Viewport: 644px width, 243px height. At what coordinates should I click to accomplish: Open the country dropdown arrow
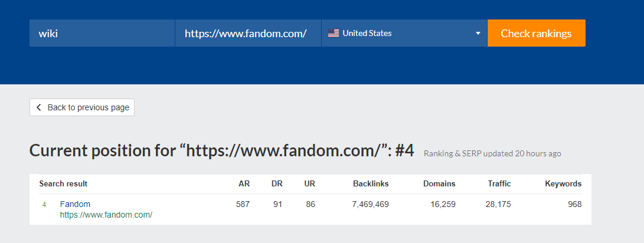(478, 34)
